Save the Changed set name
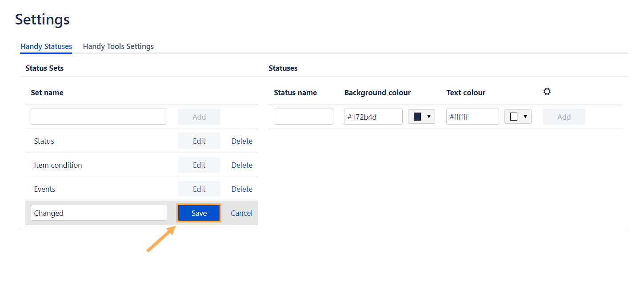 [x=199, y=213]
